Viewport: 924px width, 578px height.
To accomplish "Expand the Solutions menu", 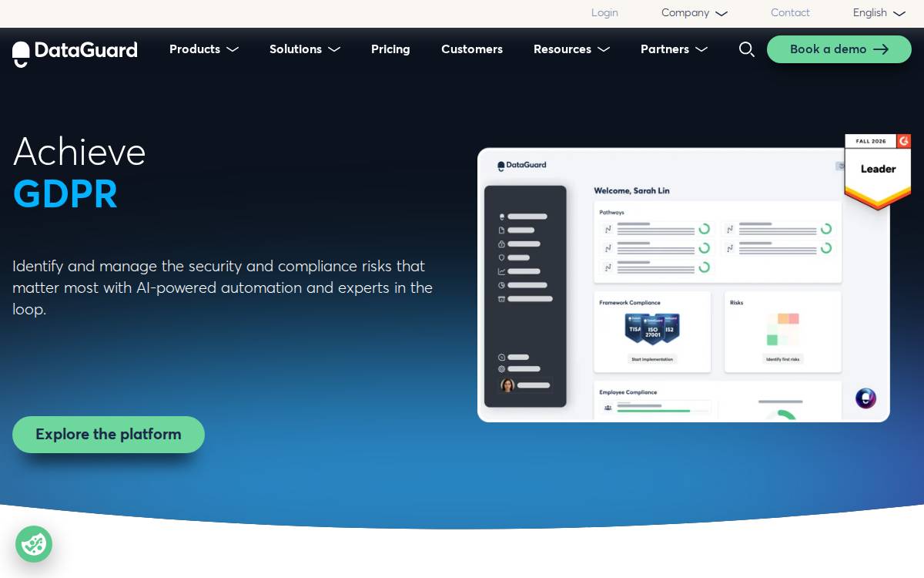I will (305, 49).
